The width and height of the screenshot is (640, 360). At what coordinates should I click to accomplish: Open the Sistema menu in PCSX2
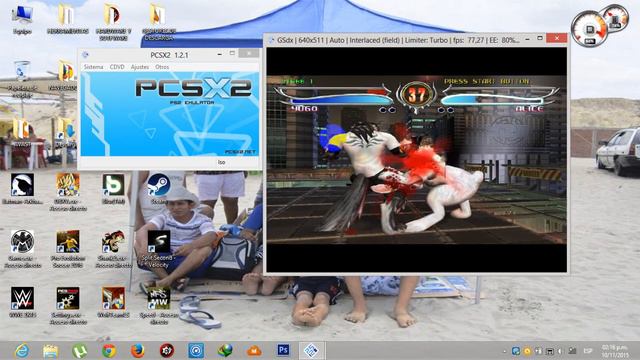click(x=93, y=67)
